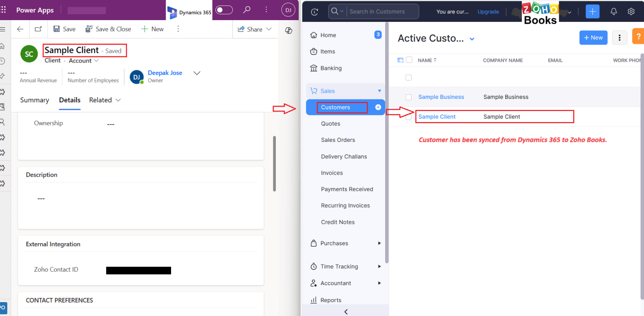644x316 pixels.
Task: Open the Sample Client customer link
Action: point(437,117)
